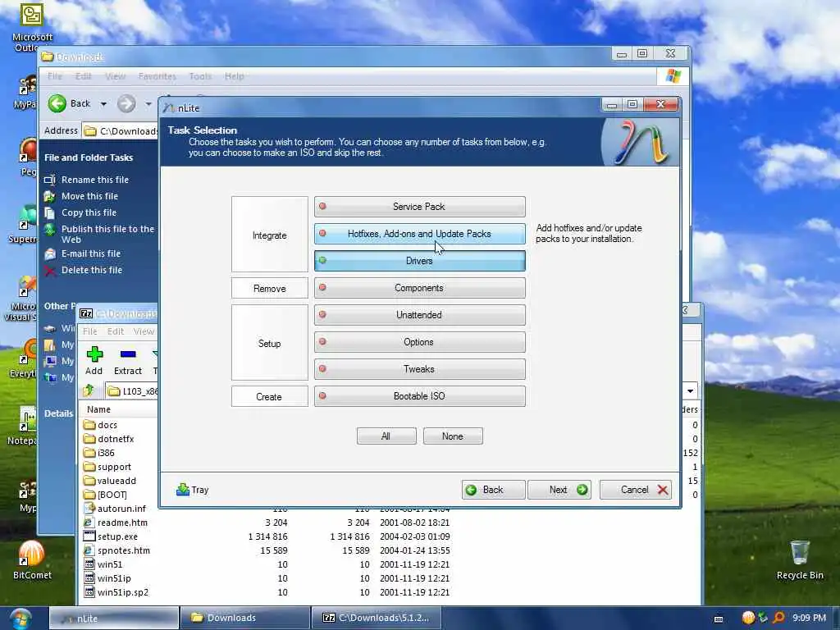Go Back in the nLite wizard

point(493,490)
